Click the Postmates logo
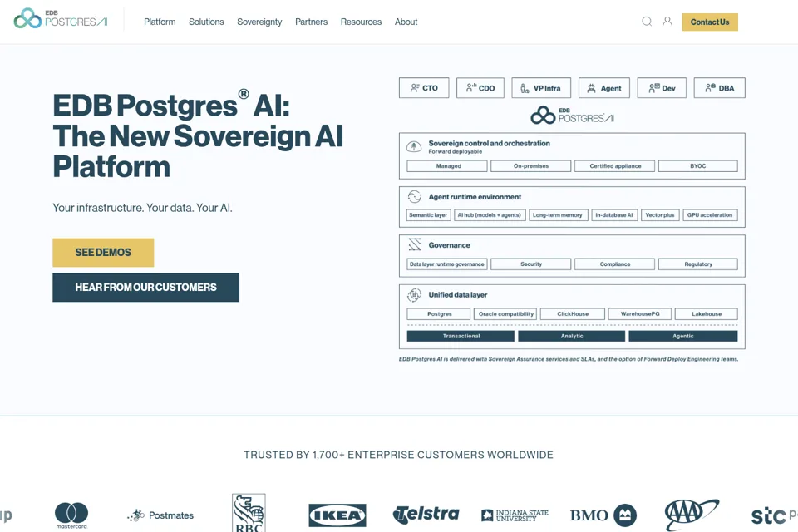 pos(160,515)
